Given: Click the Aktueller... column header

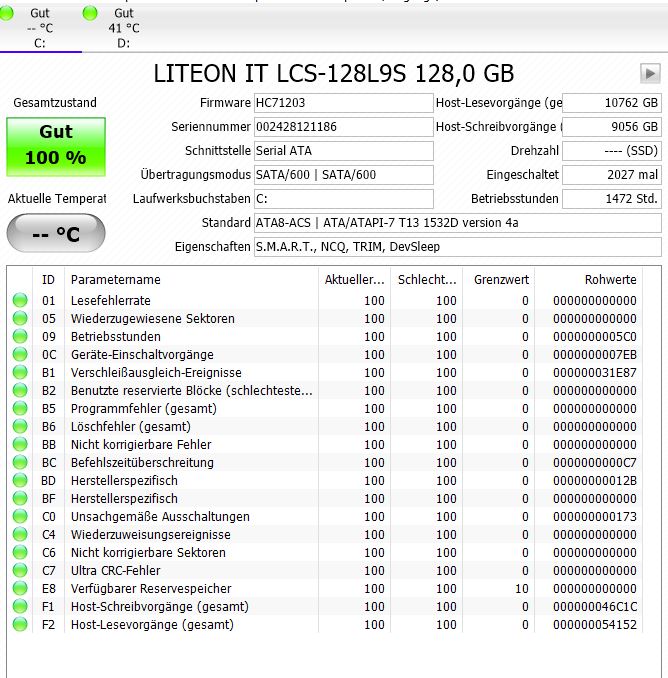Looking at the screenshot, I should 355,280.
